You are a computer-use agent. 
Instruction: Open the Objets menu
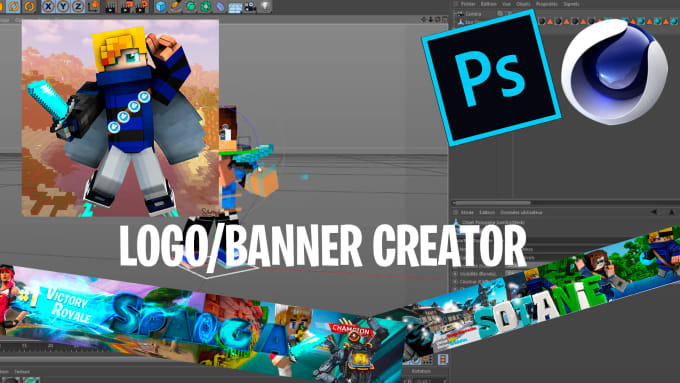pyautogui.click(x=523, y=4)
